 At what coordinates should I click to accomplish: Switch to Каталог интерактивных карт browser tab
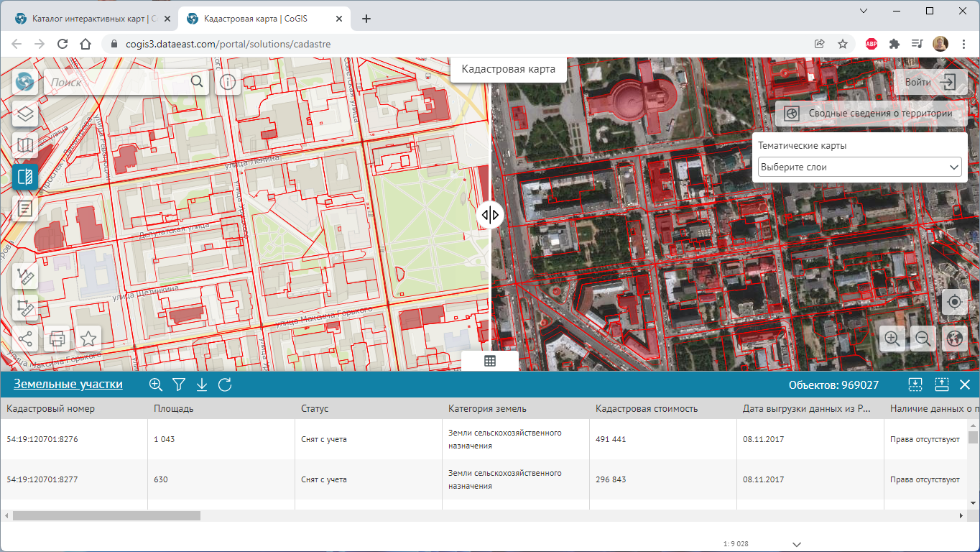89,19
